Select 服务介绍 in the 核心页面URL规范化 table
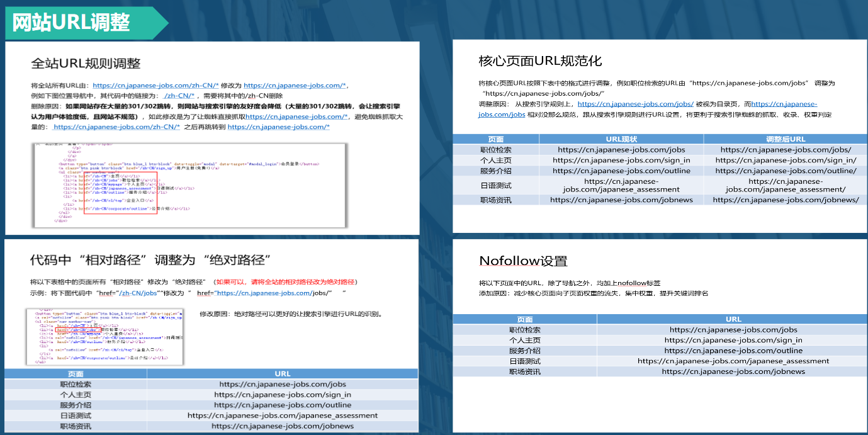Screen dimensions: 868x435 tap(495, 171)
